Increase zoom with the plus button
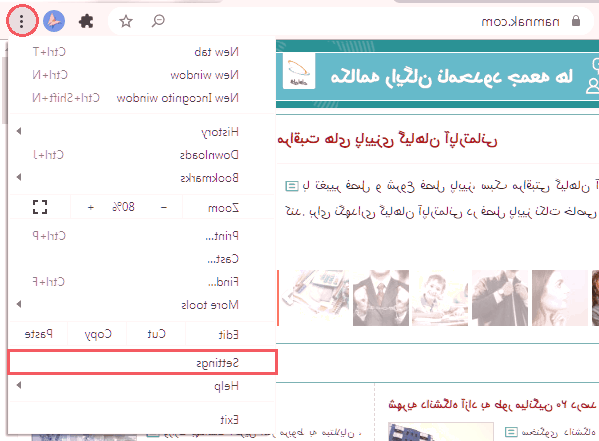 point(91,207)
